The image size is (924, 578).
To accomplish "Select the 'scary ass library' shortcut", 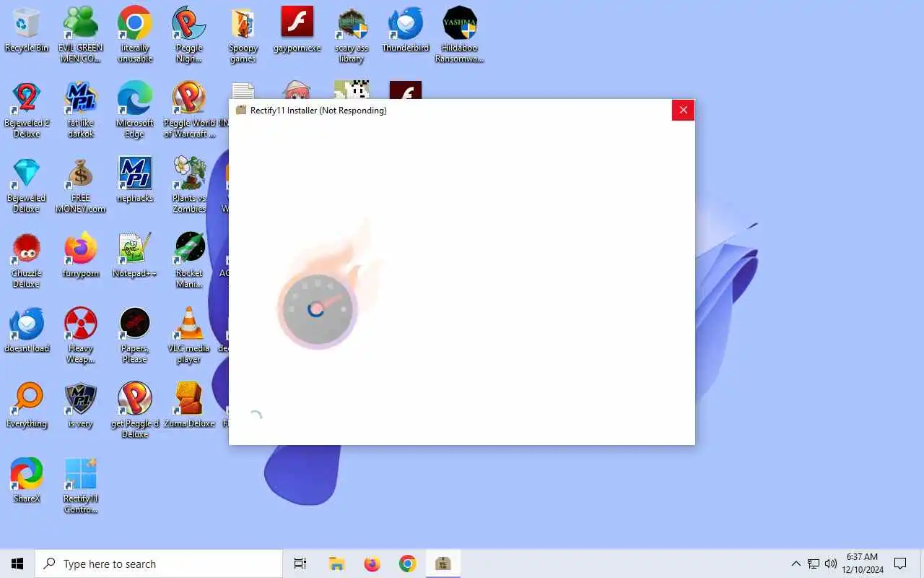I will tap(352, 35).
